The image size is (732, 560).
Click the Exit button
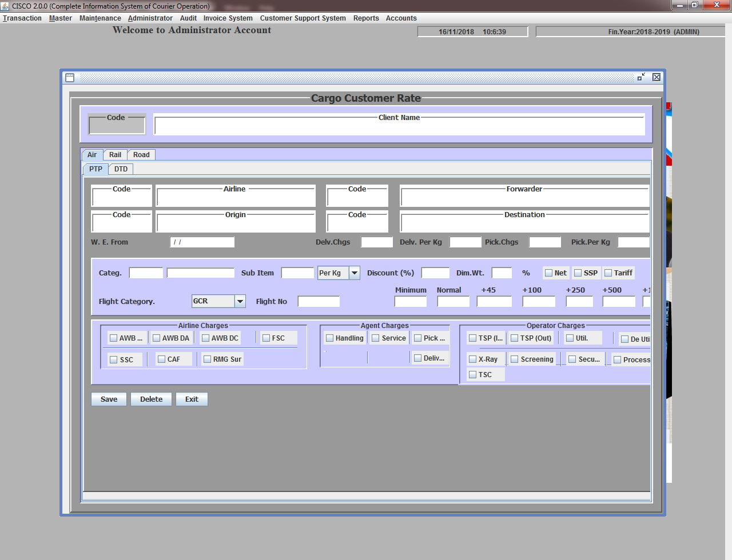pyautogui.click(x=192, y=399)
